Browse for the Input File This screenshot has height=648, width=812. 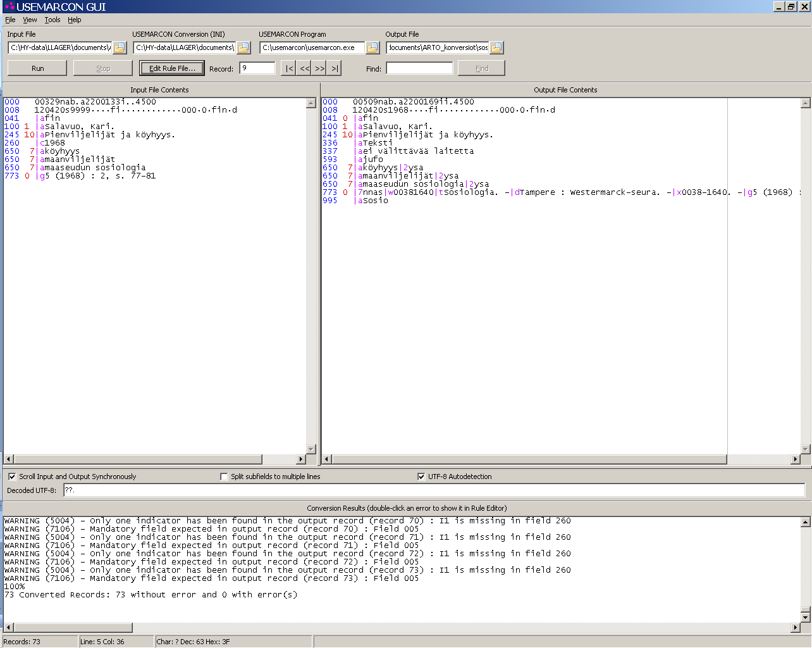pyautogui.click(x=120, y=47)
